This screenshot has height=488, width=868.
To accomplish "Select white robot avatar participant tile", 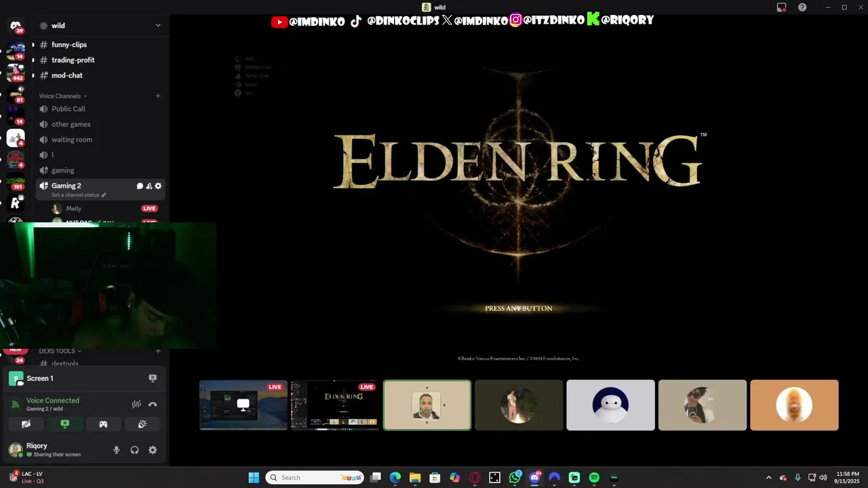I will [610, 405].
